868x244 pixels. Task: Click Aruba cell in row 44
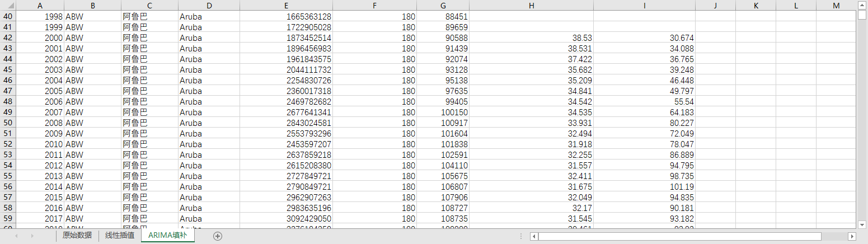[x=209, y=59]
